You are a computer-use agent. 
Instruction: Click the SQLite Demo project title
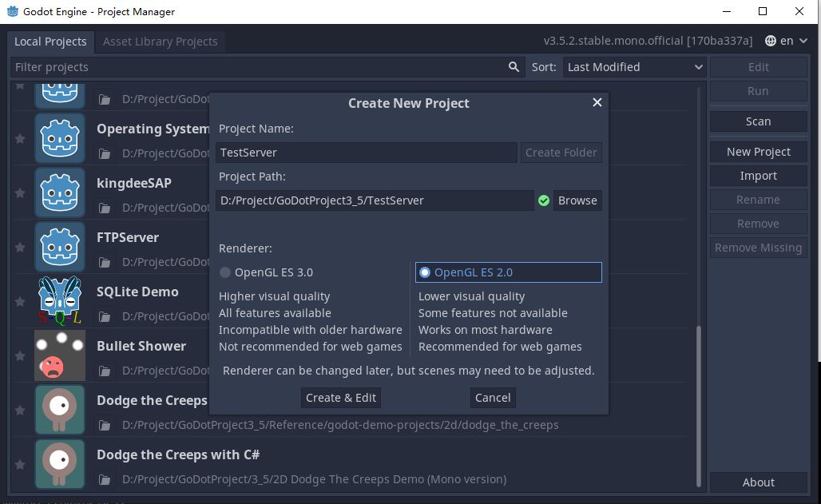click(x=137, y=292)
